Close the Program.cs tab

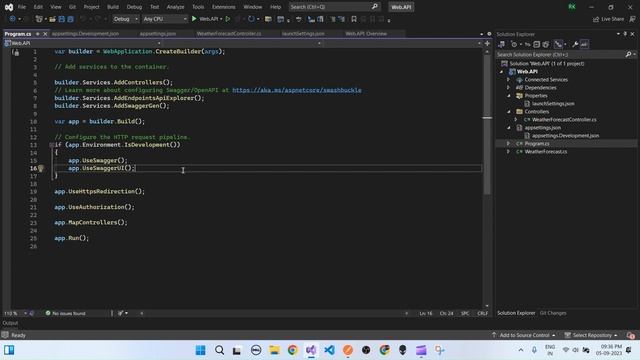(45, 34)
